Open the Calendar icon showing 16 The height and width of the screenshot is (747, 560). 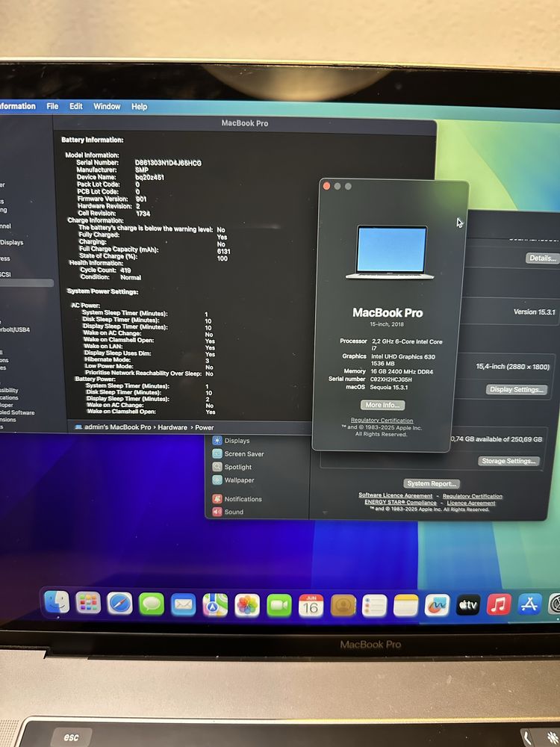click(311, 606)
